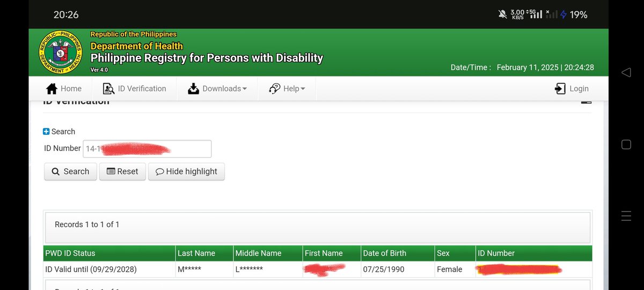Select the M***** last name cell
Image resolution: width=644 pixels, height=290 pixels.
tap(204, 270)
